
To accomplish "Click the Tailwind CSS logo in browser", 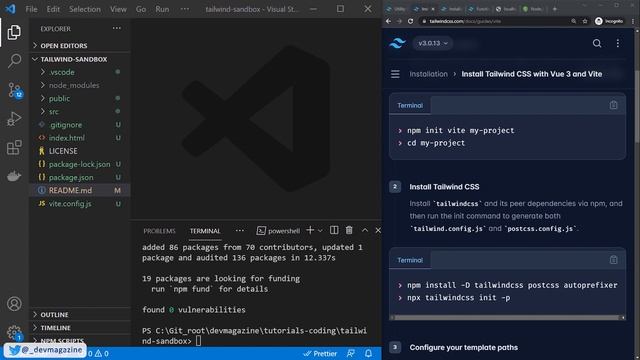I will 397,43.
